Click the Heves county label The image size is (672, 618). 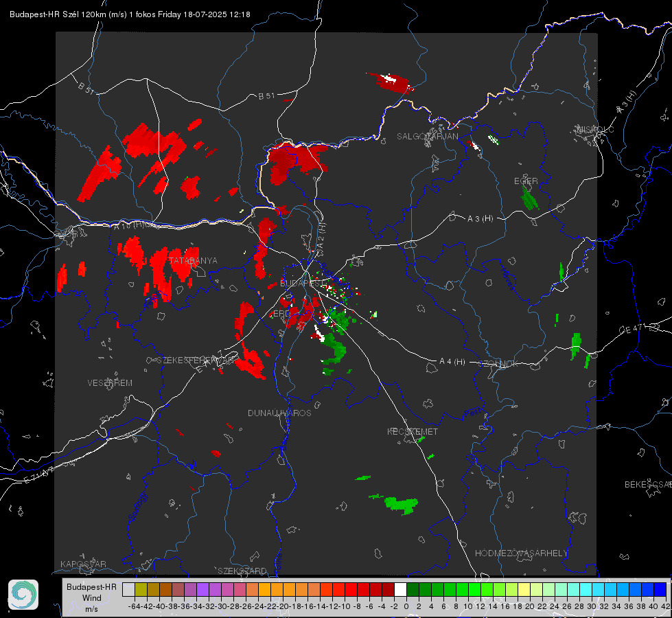click(507, 279)
